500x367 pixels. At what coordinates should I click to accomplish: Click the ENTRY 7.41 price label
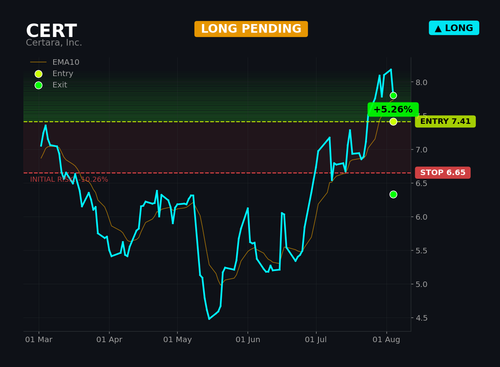coord(445,121)
